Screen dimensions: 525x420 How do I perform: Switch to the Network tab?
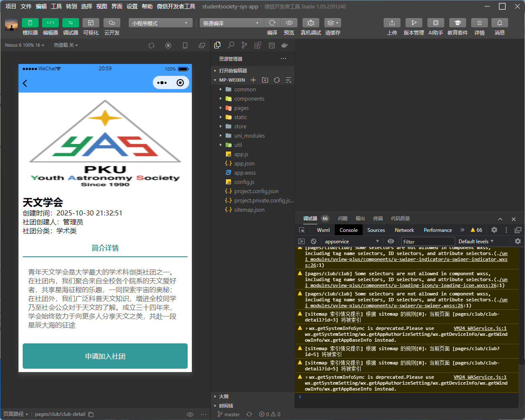point(404,230)
